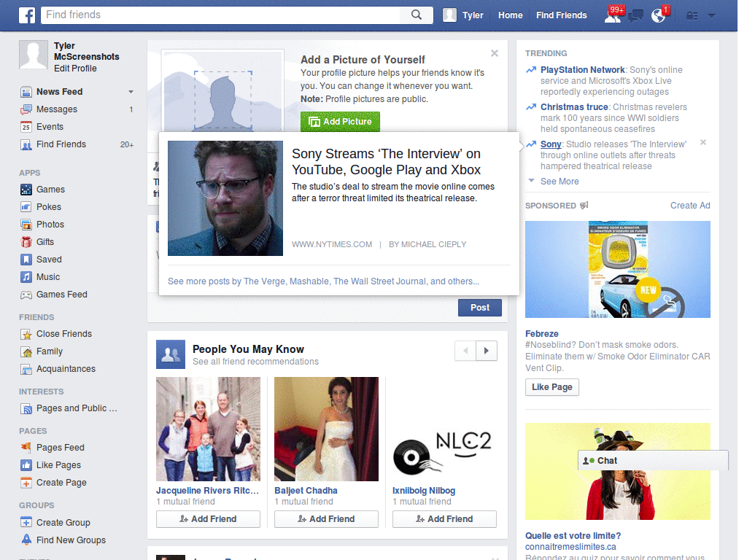Open Tyler McScreenshots profile picture
Screen dimensions: 747x560
click(x=34, y=55)
